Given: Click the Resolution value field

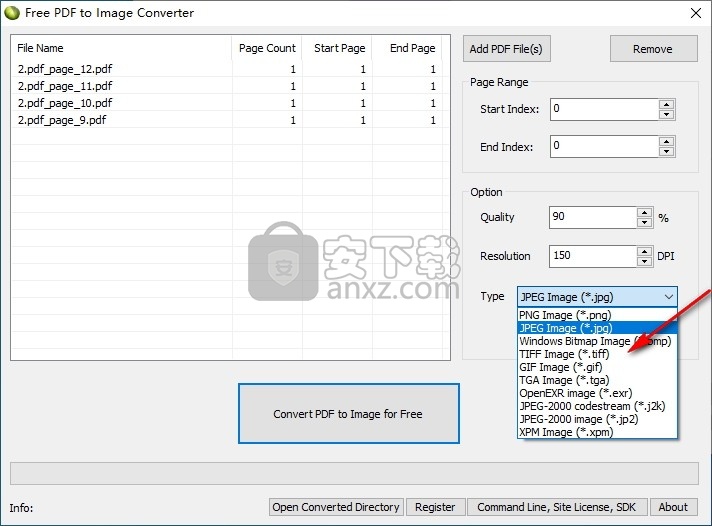Looking at the screenshot, I should [593, 256].
